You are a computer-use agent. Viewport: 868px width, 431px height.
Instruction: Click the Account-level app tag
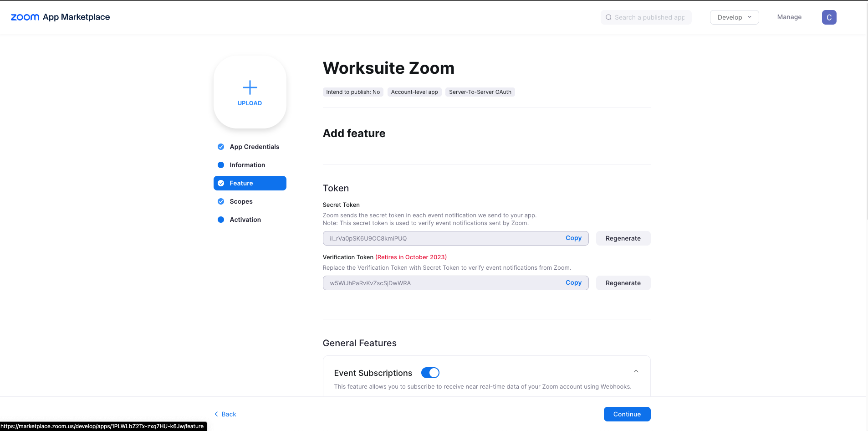pos(414,92)
